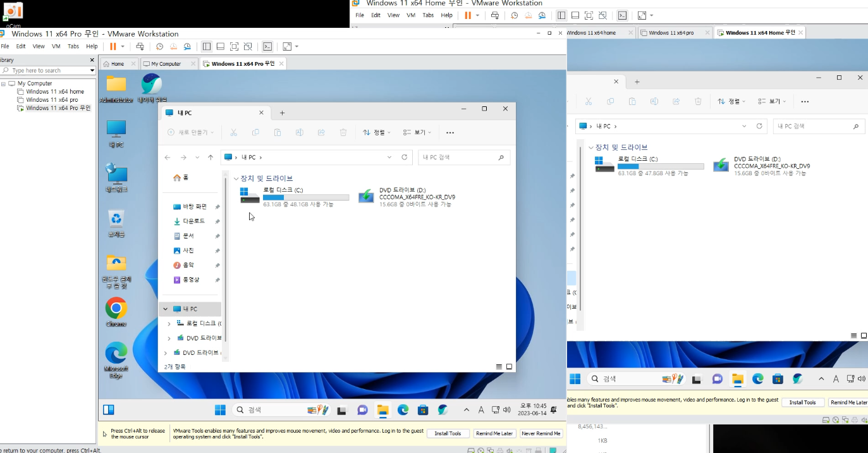868x453 pixels.
Task: Click the navigation pane scrollbar in front Explorer
Action: coord(226,261)
